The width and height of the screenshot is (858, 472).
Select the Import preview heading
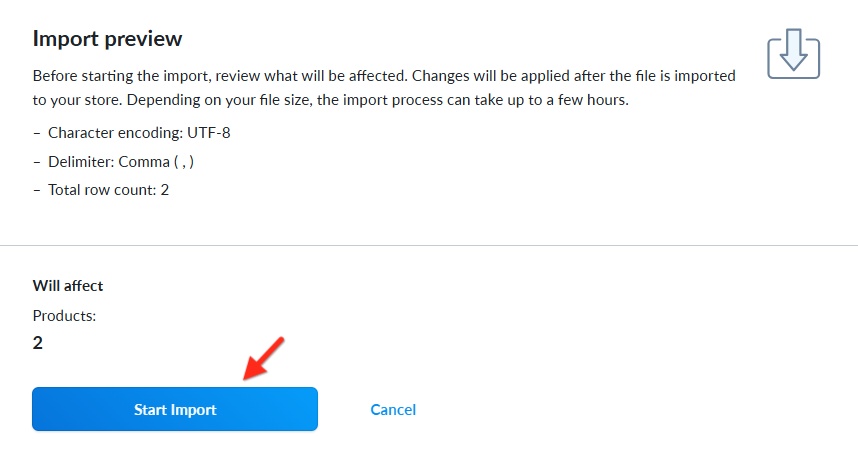pyautogui.click(x=107, y=39)
